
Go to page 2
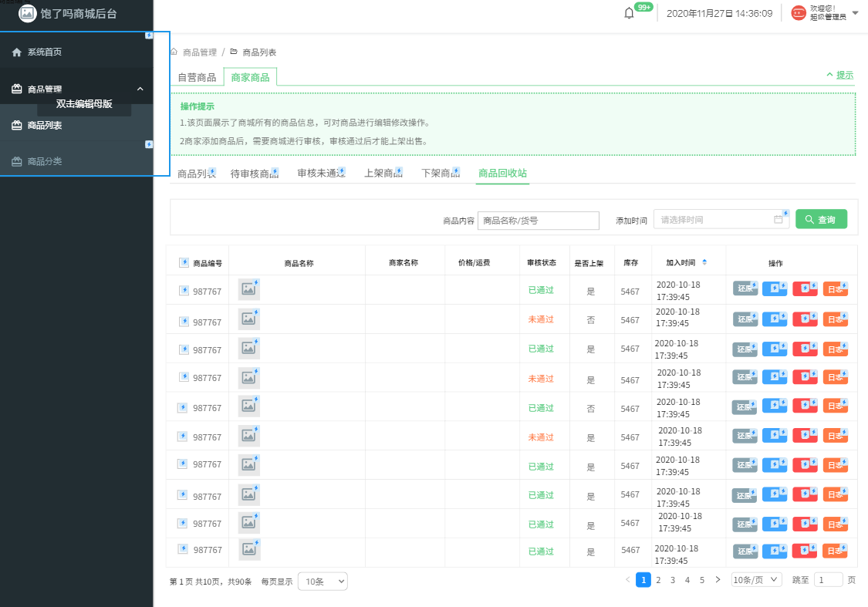[x=658, y=580]
